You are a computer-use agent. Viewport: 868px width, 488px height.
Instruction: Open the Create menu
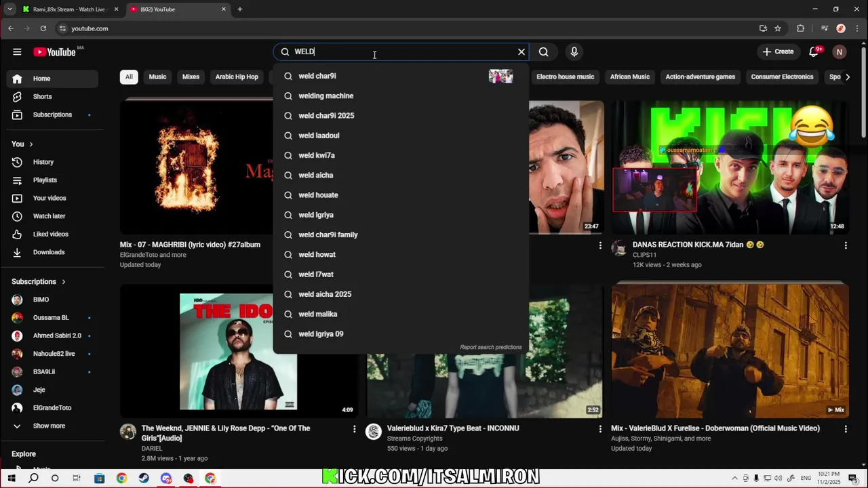click(x=778, y=52)
